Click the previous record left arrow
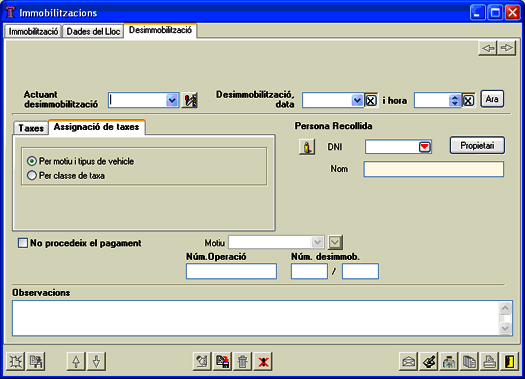The width and height of the screenshot is (525, 379). coord(488,48)
